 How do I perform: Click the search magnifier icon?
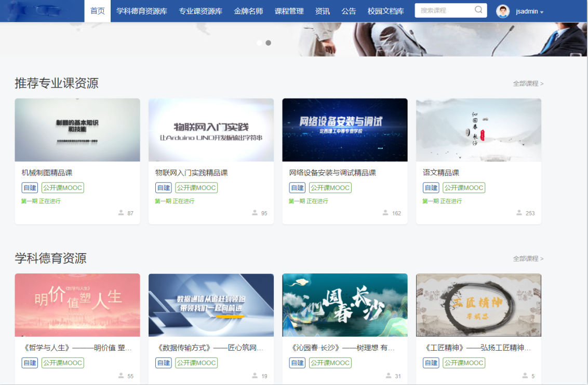[478, 10]
